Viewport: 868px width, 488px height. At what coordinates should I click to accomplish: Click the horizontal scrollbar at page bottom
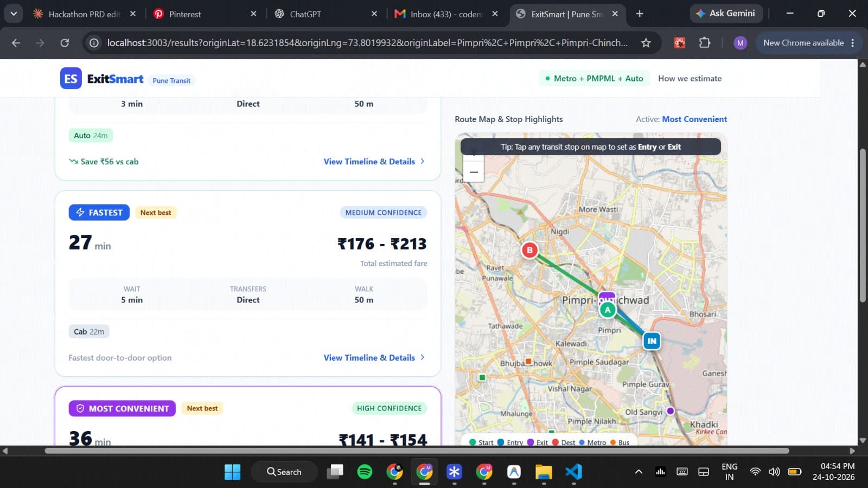417,451
